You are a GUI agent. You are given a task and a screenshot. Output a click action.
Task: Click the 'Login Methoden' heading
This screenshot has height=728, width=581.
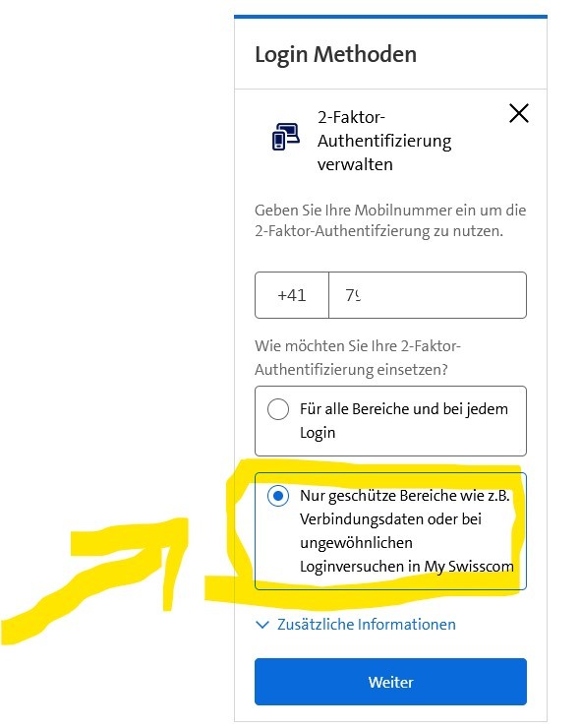[x=335, y=54]
